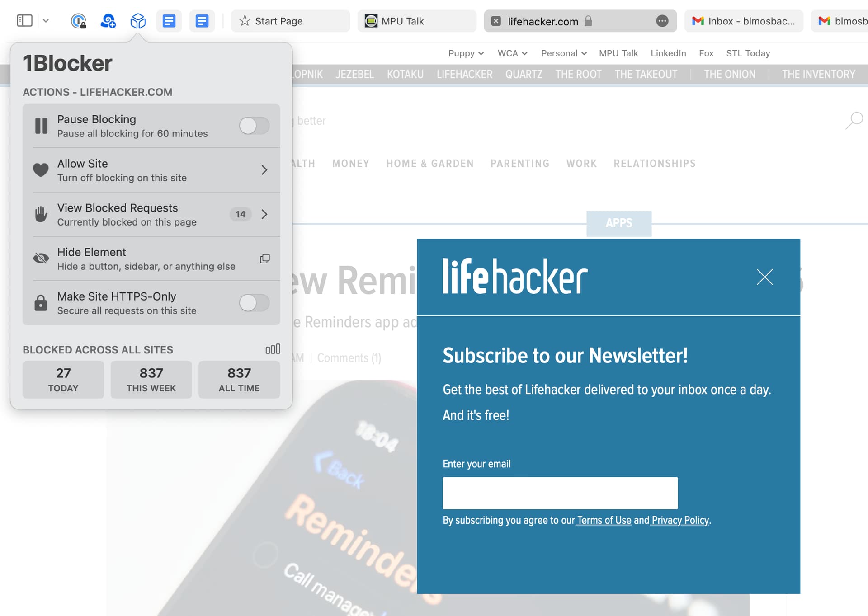This screenshot has height=616, width=868.
Task: Select the 837 This Week stat tile
Action: point(151,380)
